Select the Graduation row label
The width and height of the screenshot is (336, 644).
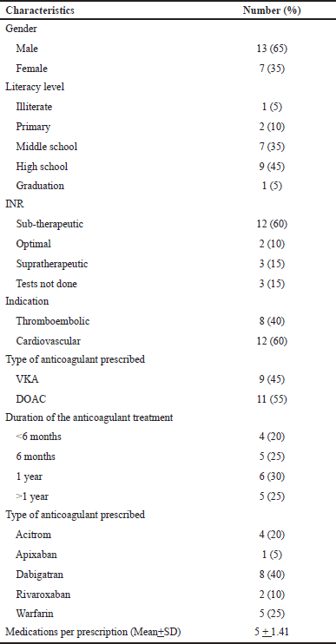pyautogui.click(x=40, y=185)
